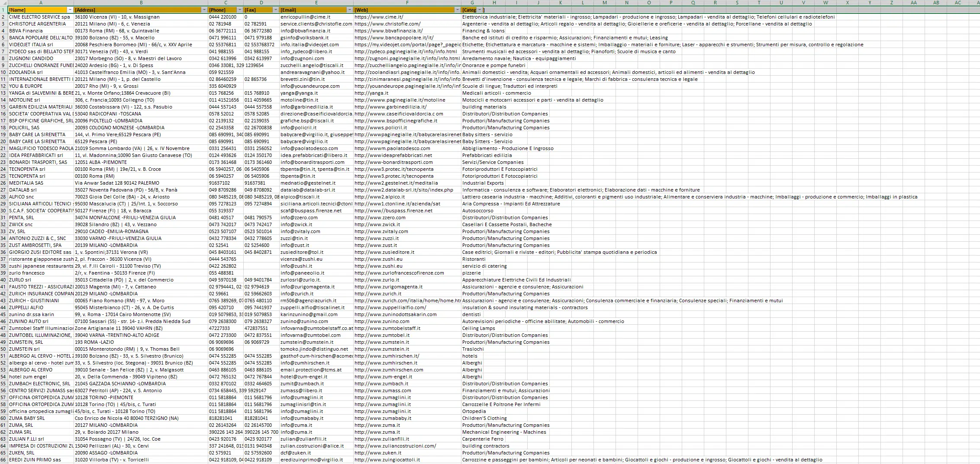Click the ZUPPELLI ALFIO name cell

click(41, 307)
